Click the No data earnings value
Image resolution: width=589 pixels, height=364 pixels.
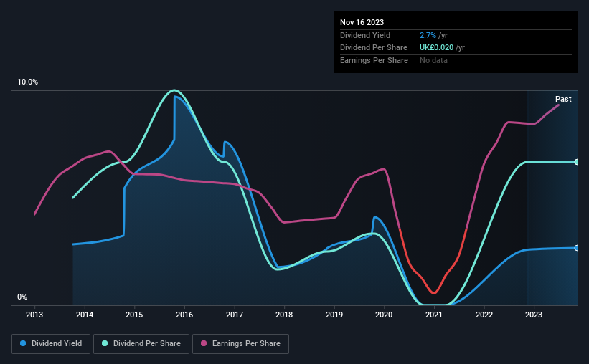coord(433,60)
